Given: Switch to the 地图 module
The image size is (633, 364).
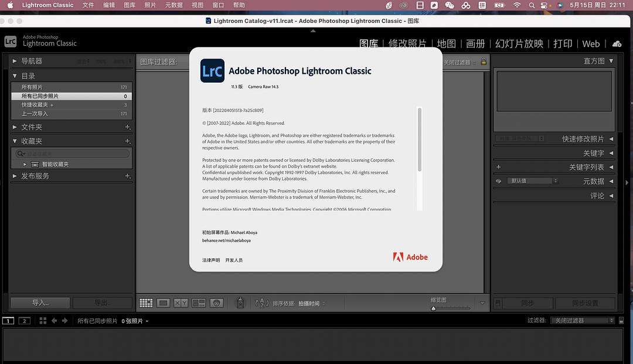Looking at the screenshot, I should tap(446, 43).
